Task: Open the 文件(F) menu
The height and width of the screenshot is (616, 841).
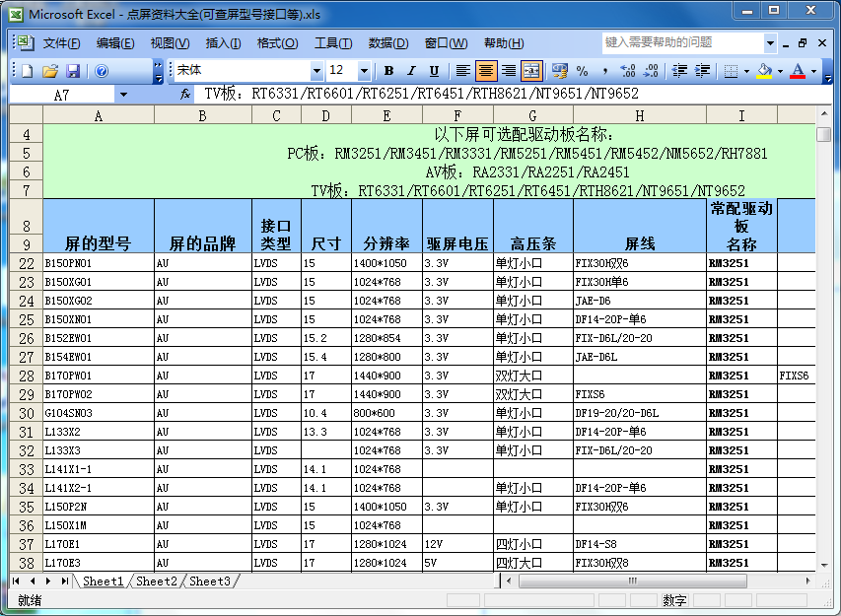Action: tap(62, 43)
